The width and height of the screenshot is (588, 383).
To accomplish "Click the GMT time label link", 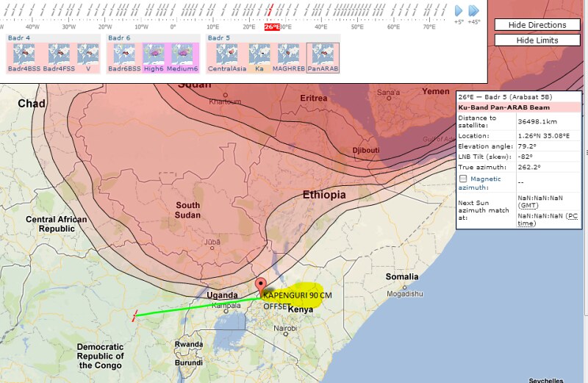I will pyautogui.click(x=526, y=205).
